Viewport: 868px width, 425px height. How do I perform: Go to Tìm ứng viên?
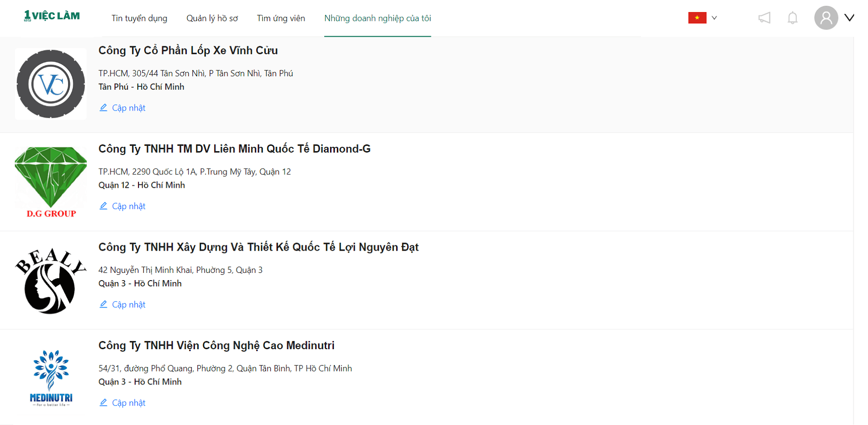tap(281, 18)
